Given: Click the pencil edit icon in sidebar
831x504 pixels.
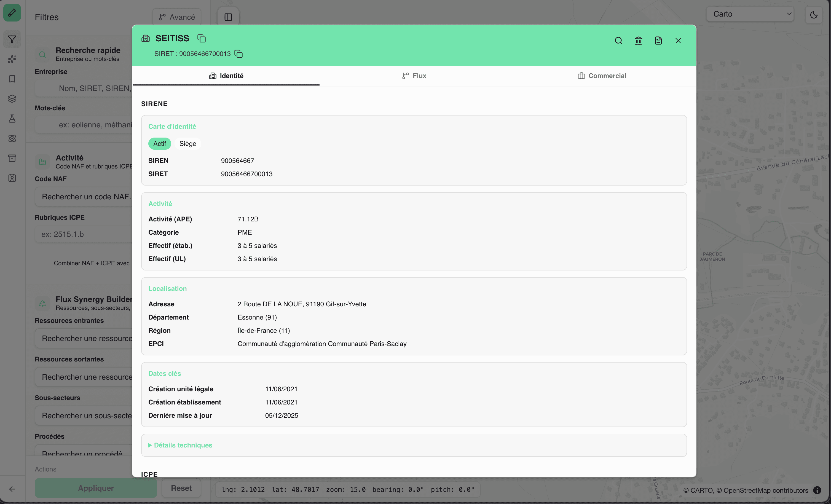Looking at the screenshot, I should coord(12,13).
